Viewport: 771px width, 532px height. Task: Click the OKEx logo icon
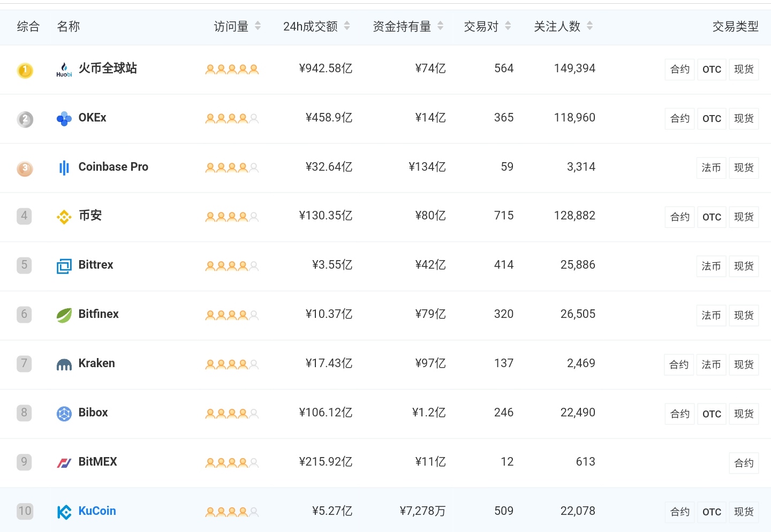64,119
